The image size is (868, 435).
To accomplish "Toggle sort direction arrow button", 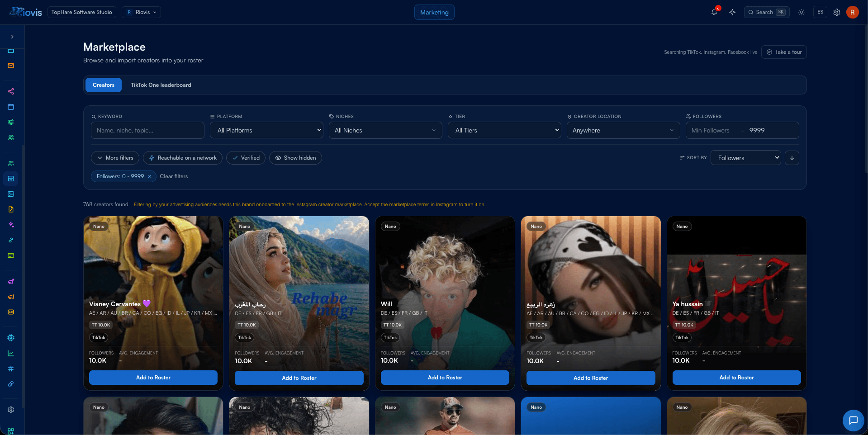I will (x=792, y=158).
